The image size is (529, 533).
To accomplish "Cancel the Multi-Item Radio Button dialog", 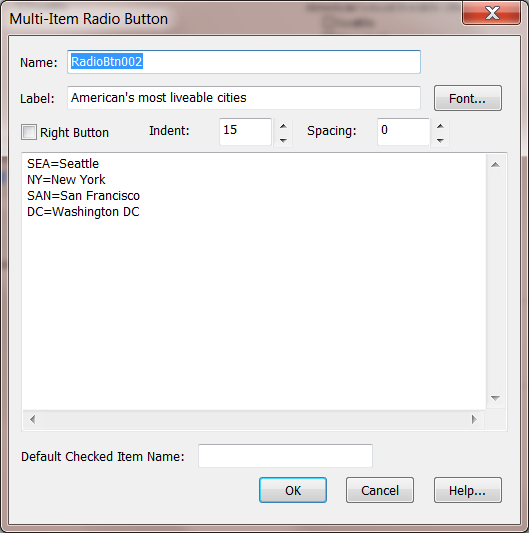I will point(380,490).
